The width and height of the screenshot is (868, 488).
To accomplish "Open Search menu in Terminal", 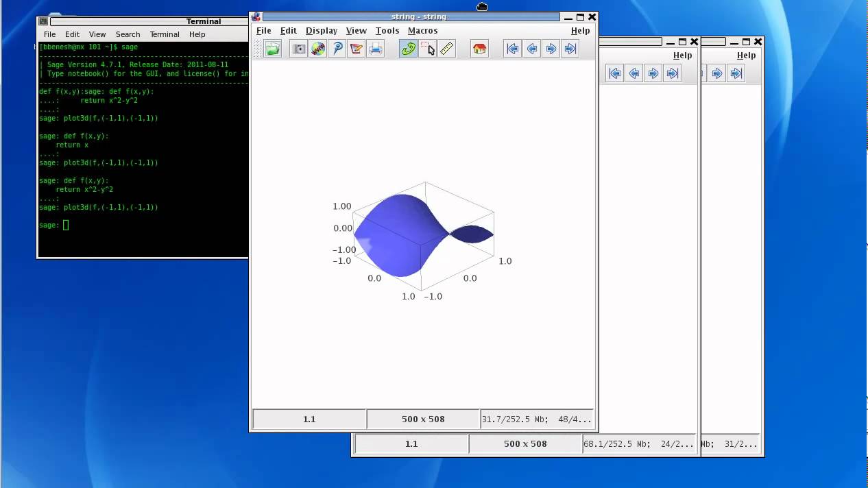I will point(128,34).
